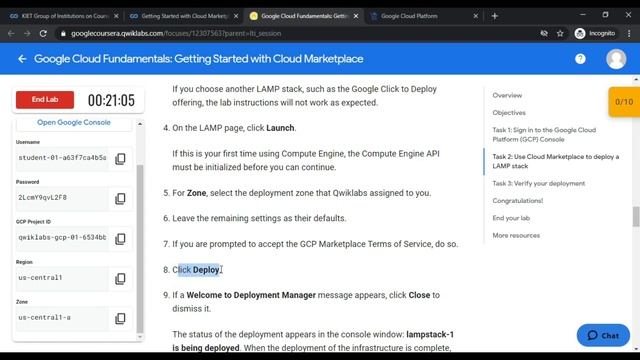
Task: Click the browser back arrow
Action: click(x=11, y=33)
